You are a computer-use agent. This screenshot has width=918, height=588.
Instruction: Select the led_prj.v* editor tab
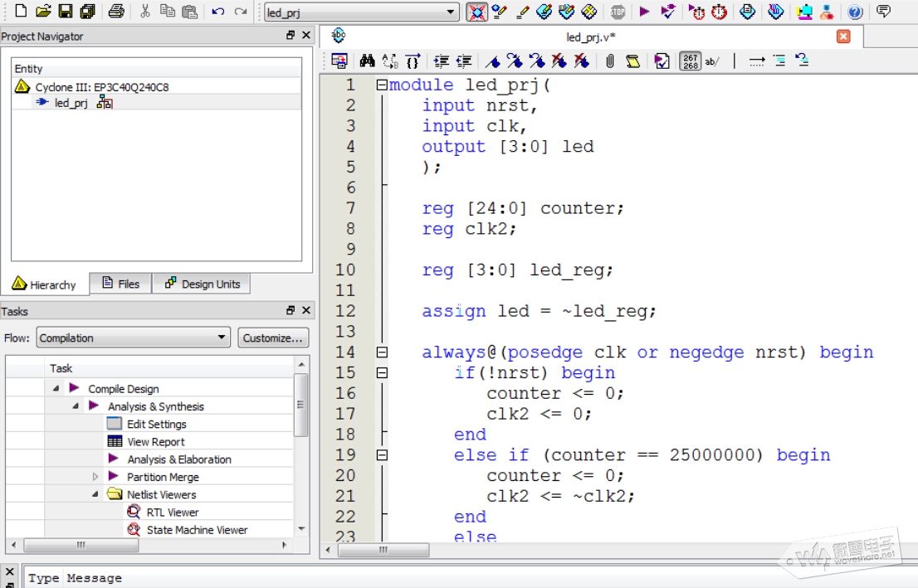click(x=590, y=37)
